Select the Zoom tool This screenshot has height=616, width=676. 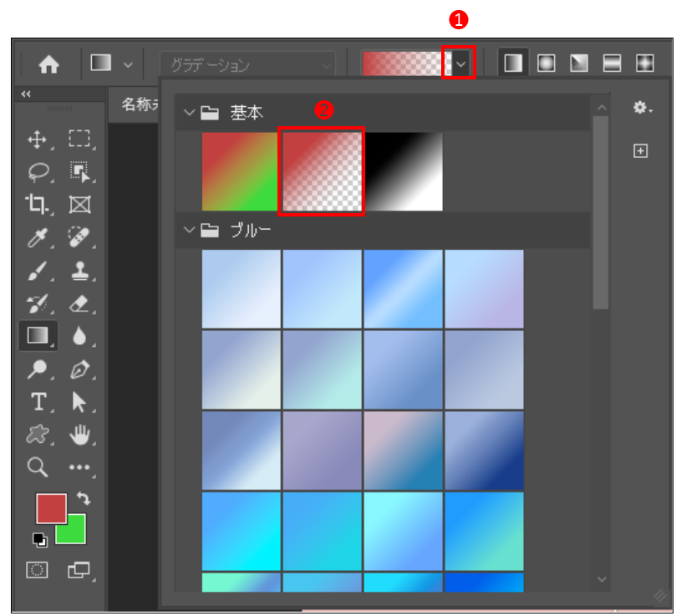(x=38, y=467)
